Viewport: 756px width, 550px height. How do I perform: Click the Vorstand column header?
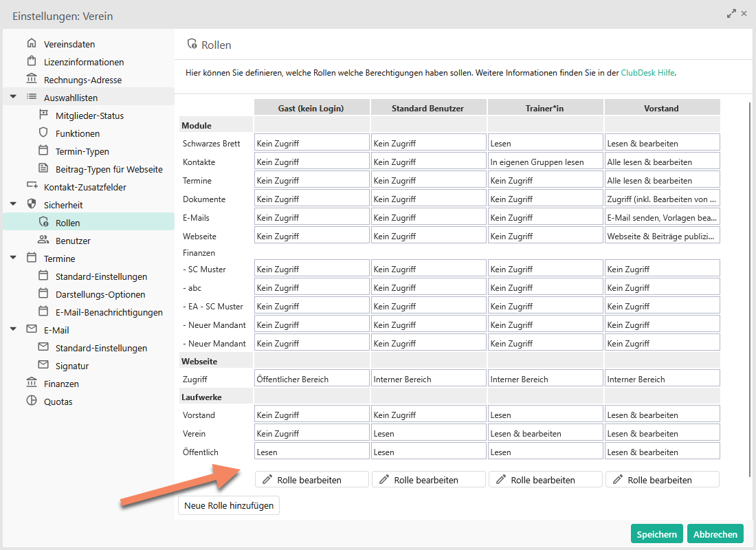662,107
